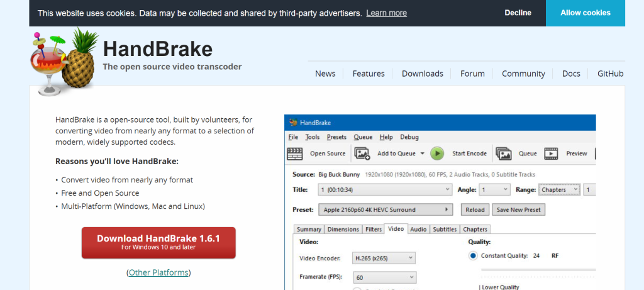
Task: Open the Queue menu
Action: [363, 137]
